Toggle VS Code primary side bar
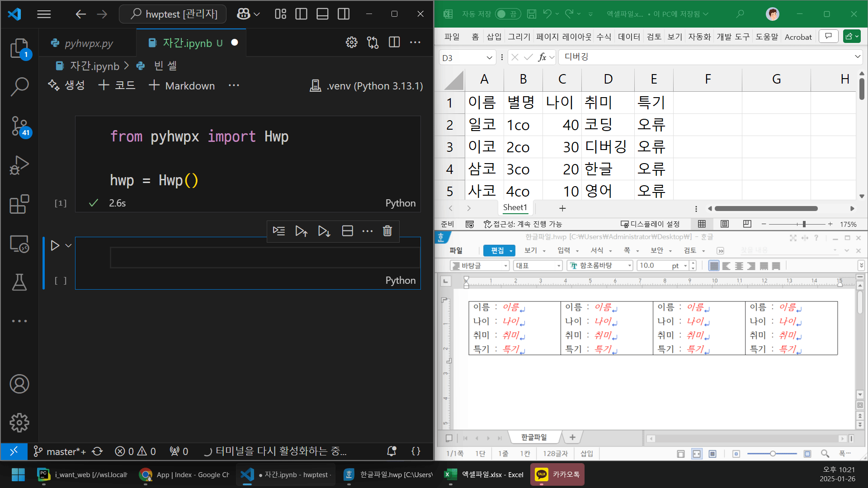Screen dimensions: 868x488 [301, 14]
